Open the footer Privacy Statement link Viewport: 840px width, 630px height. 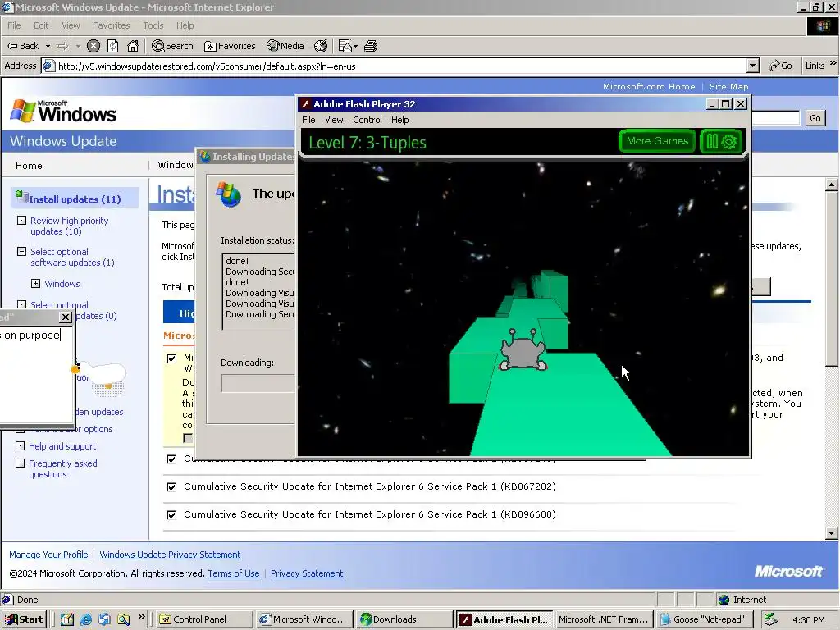coord(307,573)
